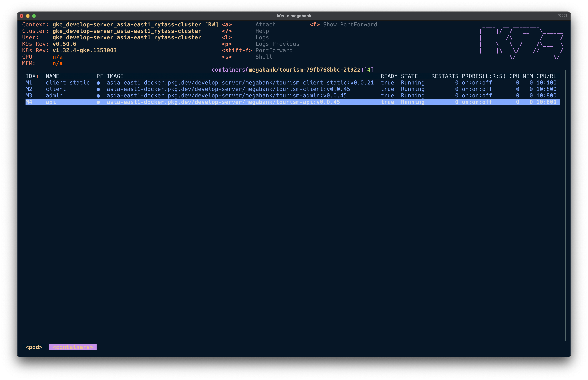Click the k9s -n megabank window title
Viewport: 588px width, 380px height.
pos(294,16)
